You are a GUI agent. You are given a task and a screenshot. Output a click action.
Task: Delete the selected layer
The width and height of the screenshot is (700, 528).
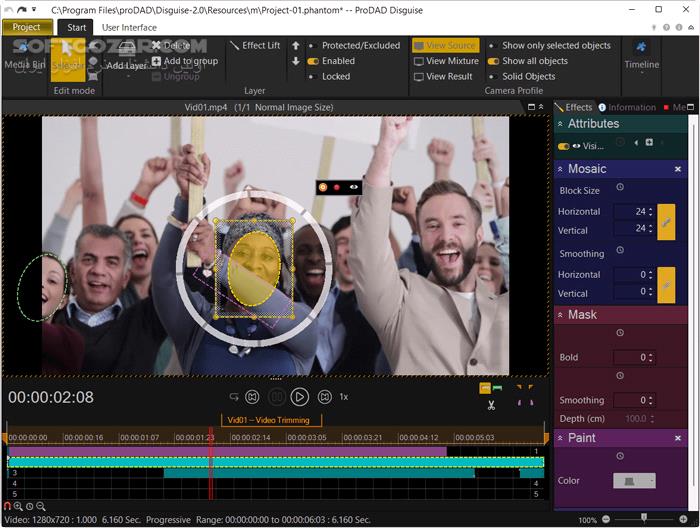pos(170,45)
